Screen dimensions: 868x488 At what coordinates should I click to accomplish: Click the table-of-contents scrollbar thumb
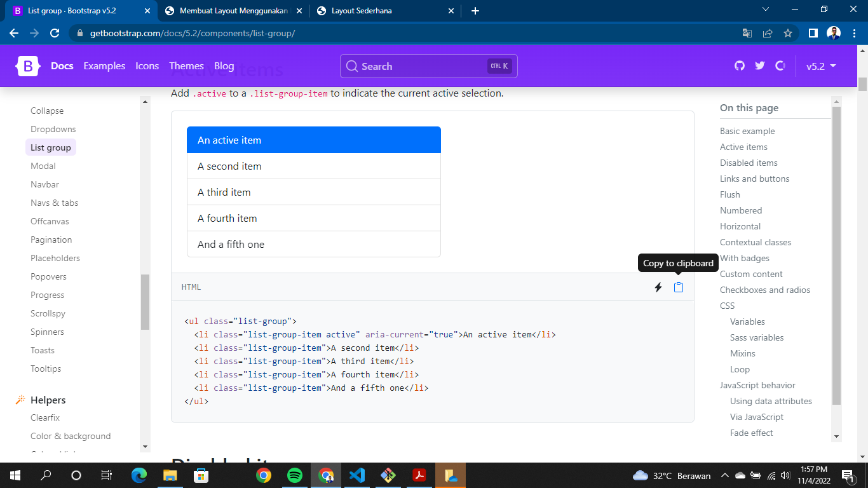coord(836,255)
